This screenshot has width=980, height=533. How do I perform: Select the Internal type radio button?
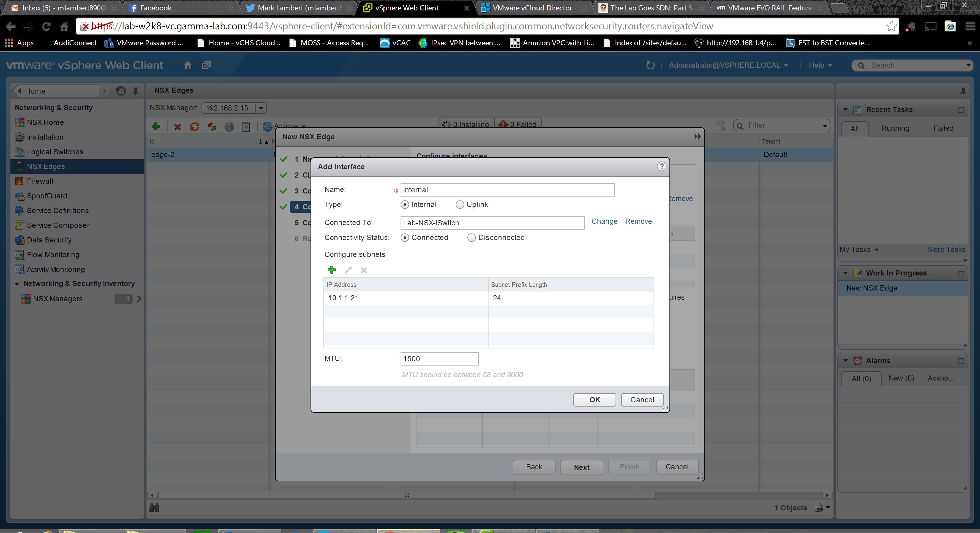pyautogui.click(x=405, y=205)
